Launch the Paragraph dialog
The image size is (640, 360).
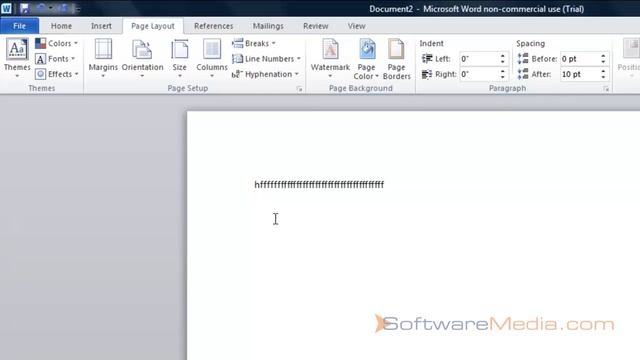click(606, 89)
